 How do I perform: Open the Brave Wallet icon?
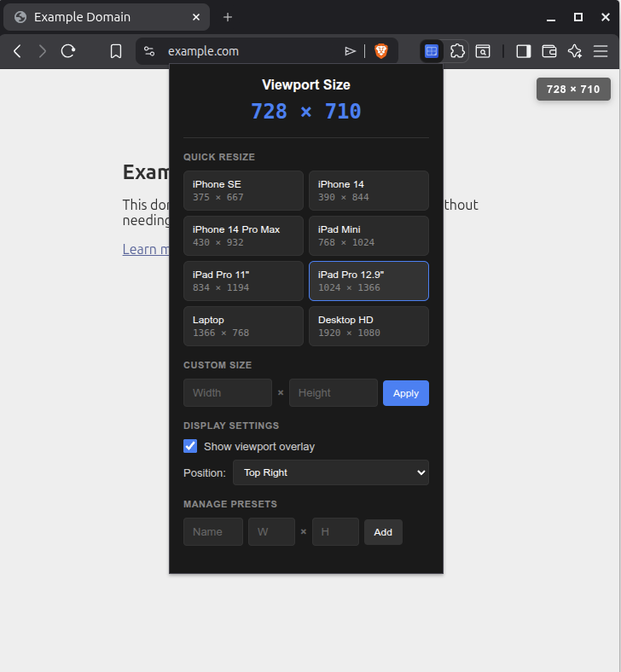pos(549,51)
